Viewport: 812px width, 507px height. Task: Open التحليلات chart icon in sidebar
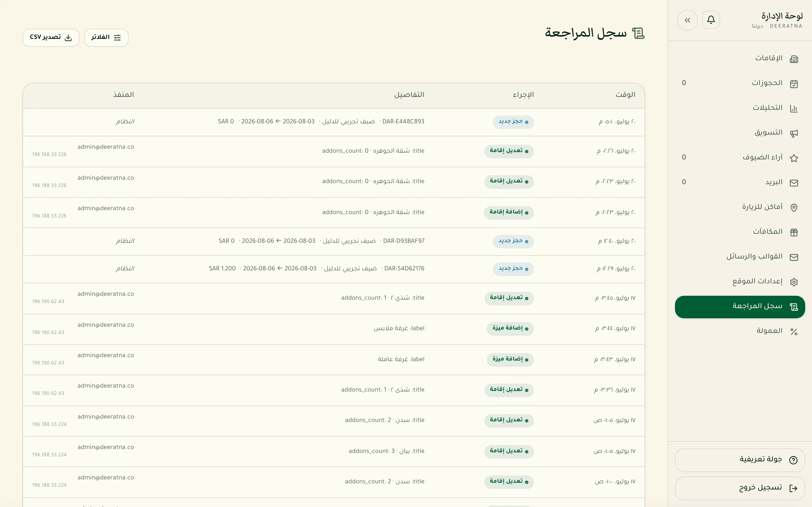click(794, 108)
